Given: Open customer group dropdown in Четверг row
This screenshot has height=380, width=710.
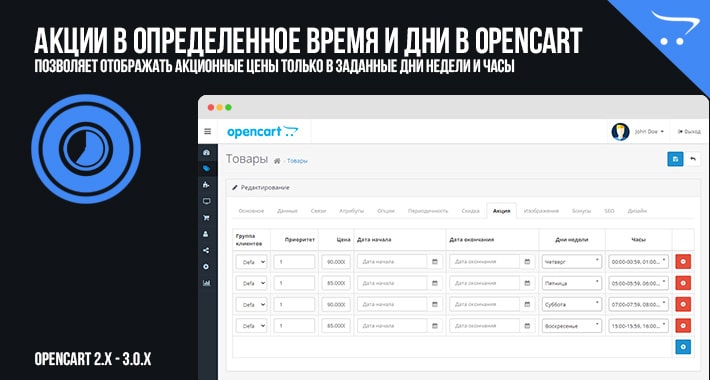Looking at the screenshot, I should point(251,262).
